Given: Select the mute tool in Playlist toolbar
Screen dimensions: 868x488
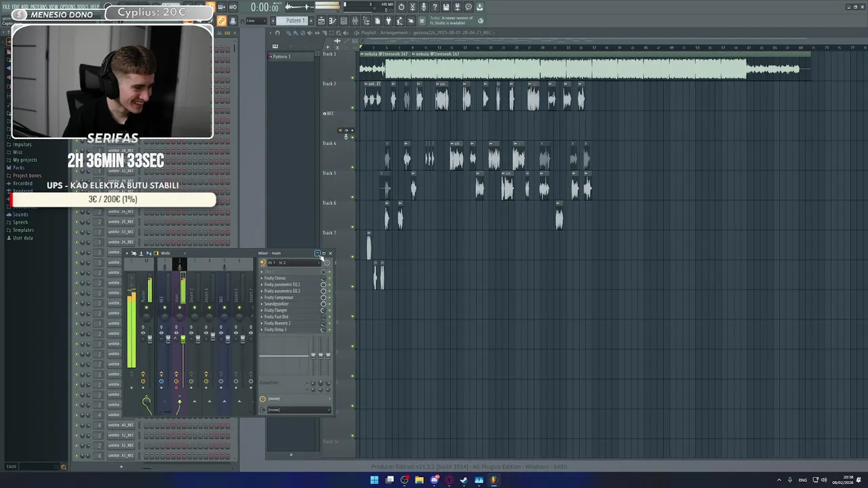Looking at the screenshot, I should 310,33.
